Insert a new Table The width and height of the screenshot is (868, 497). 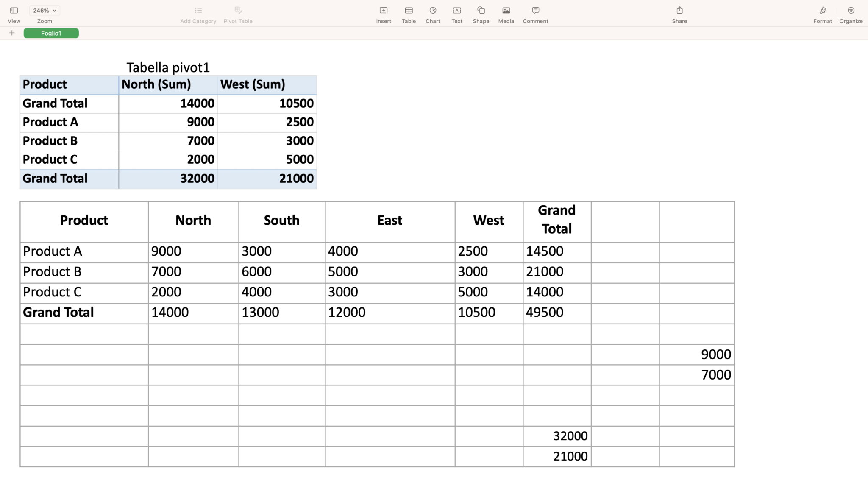[x=408, y=13]
